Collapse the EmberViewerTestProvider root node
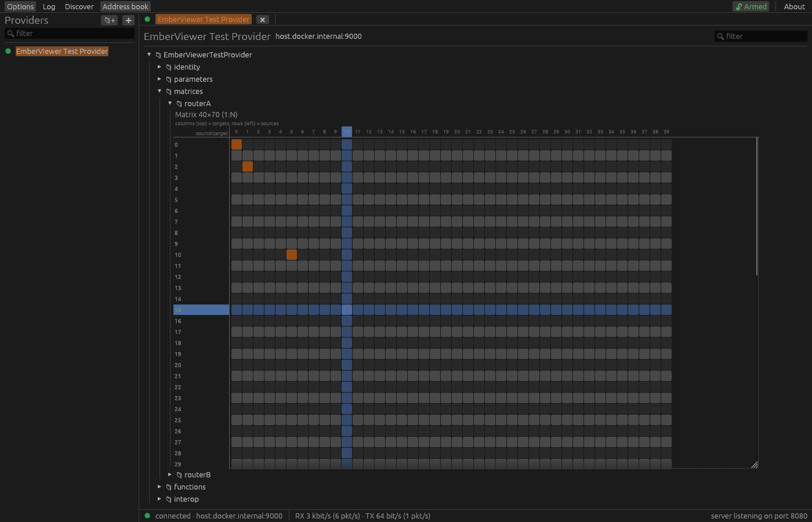This screenshot has height=522, width=812. coord(149,55)
